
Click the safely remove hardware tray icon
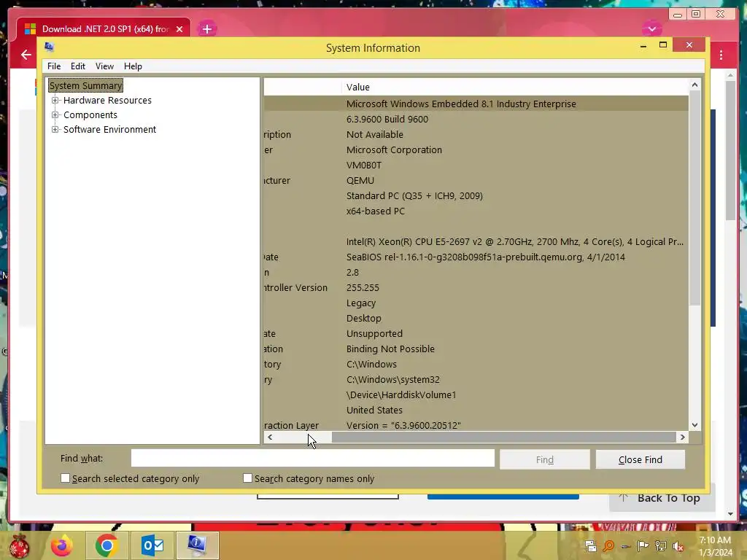pyautogui.click(x=626, y=547)
